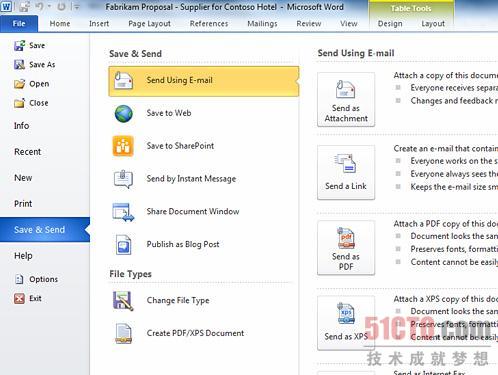This screenshot has width=498, height=375.
Task: Open the Table Tools Layout tab
Action: coord(433,23)
